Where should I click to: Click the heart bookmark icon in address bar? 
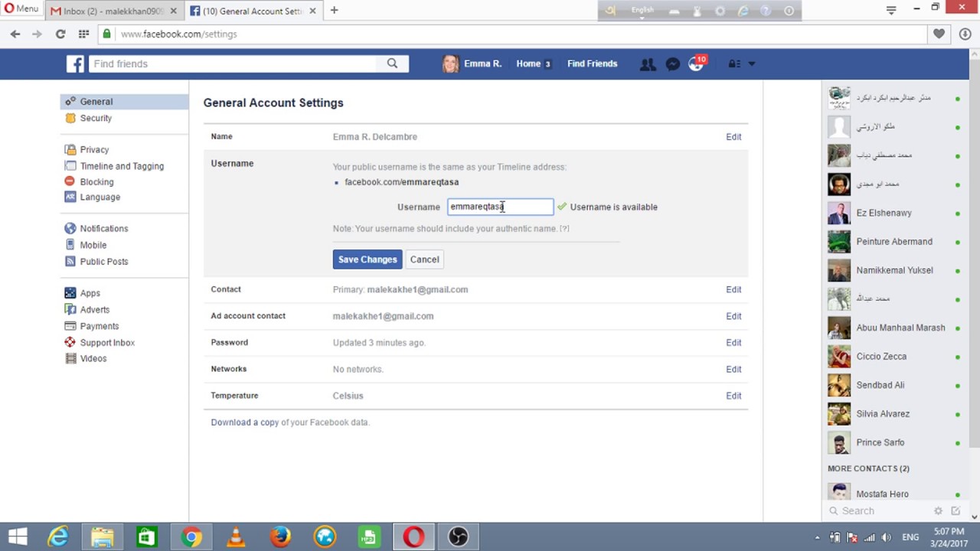coord(939,34)
